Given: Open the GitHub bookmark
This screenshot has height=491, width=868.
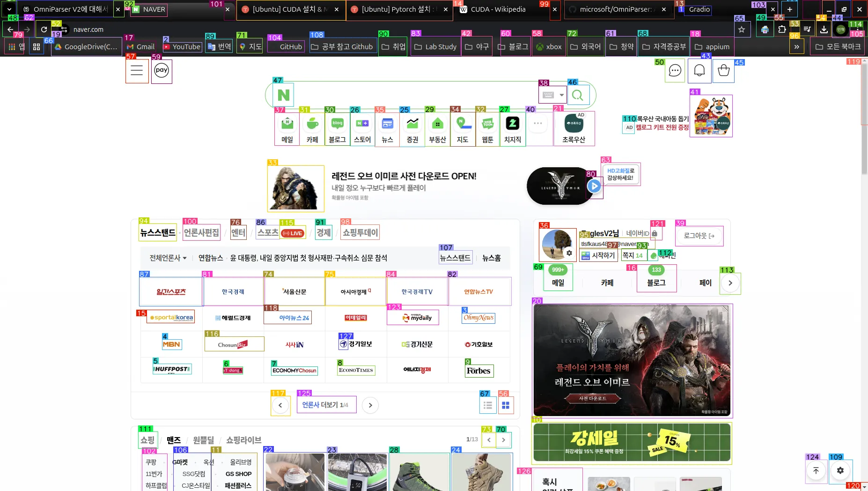Looking at the screenshot, I should (x=286, y=47).
